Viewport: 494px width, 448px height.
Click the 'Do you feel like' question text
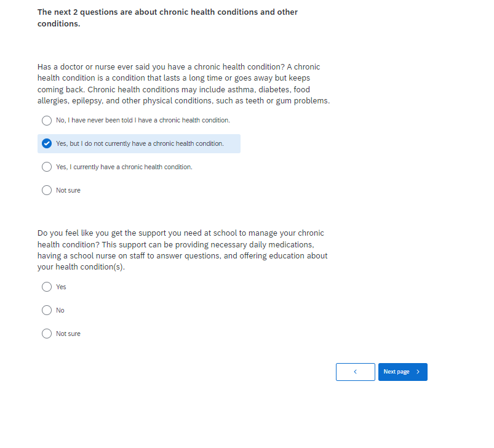tap(182, 250)
